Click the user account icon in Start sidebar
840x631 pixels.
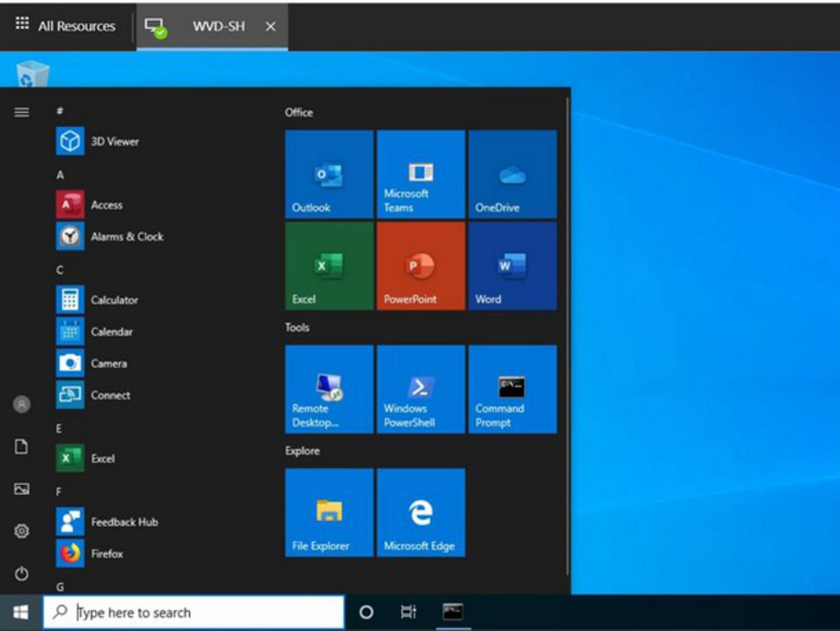coord(22,404)
